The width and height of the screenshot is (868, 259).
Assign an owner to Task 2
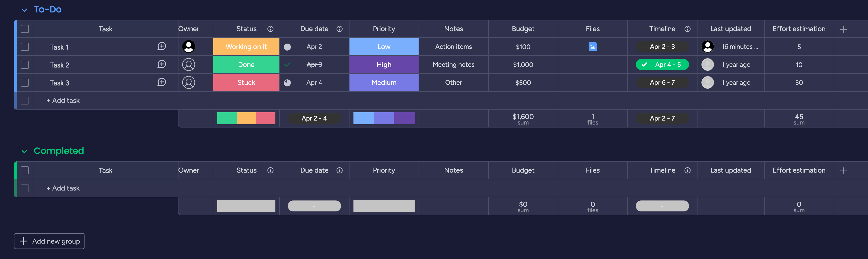tap(189, 65)
